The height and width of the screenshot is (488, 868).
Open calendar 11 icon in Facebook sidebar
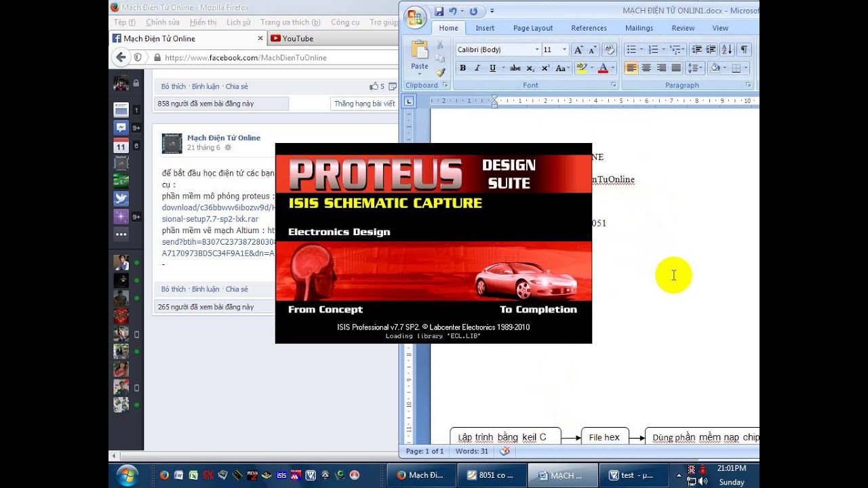pos(121,146)
